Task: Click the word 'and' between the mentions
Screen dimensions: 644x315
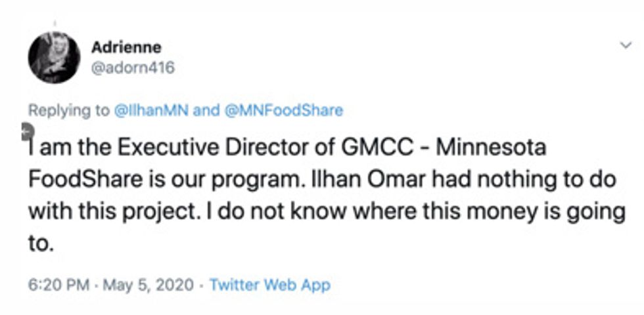Action: click(x=206, y=110)
